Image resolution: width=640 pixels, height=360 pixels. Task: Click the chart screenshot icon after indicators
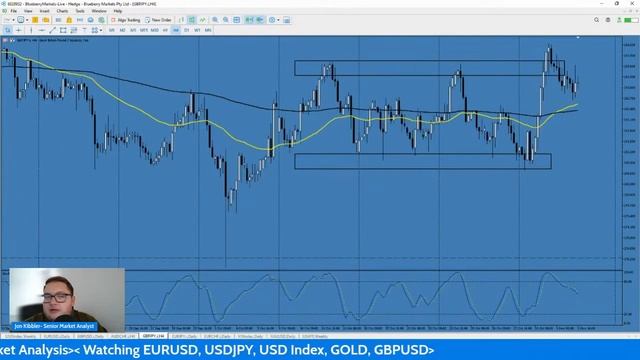pos(287,20)
